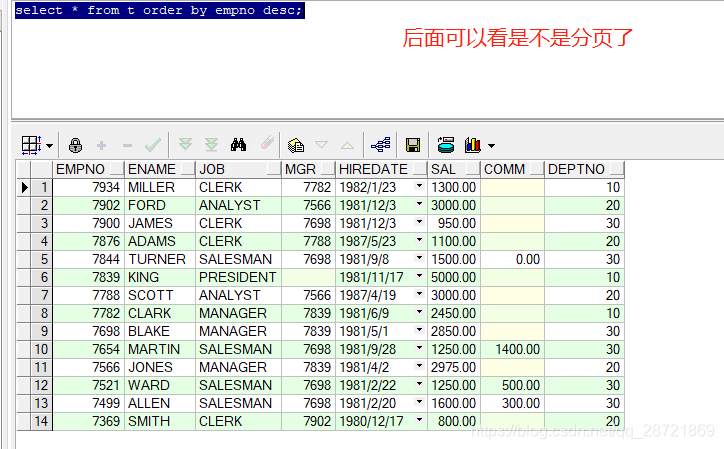Select the 7654 empno cell
Image resolution: width=724 pixels, height=449 pixels.
point(89,349)
